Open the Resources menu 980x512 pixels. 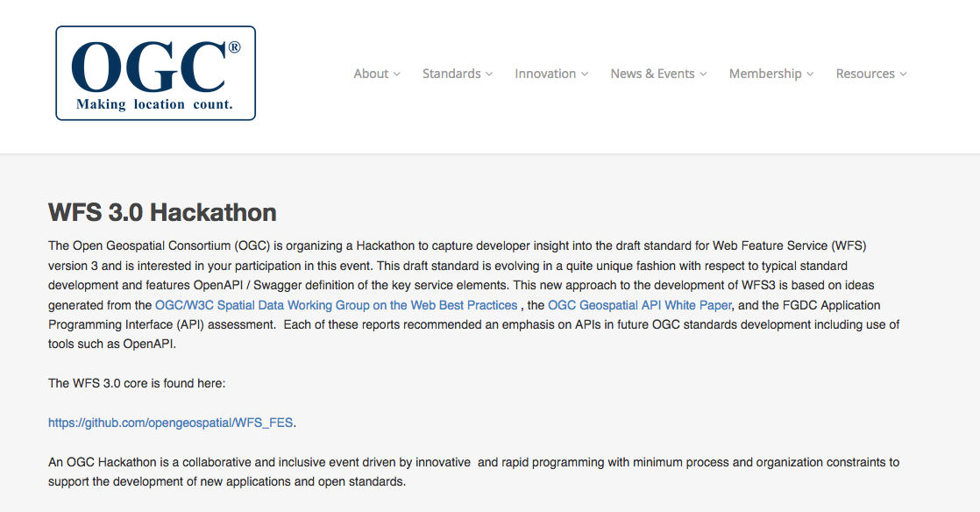click(x=871, y=74)
